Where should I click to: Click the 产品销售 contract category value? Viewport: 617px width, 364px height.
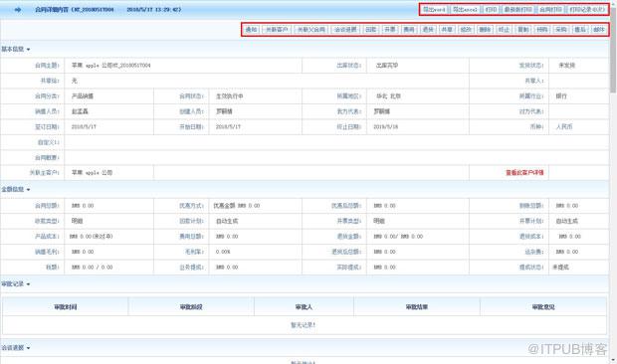(x=83, y=95)
